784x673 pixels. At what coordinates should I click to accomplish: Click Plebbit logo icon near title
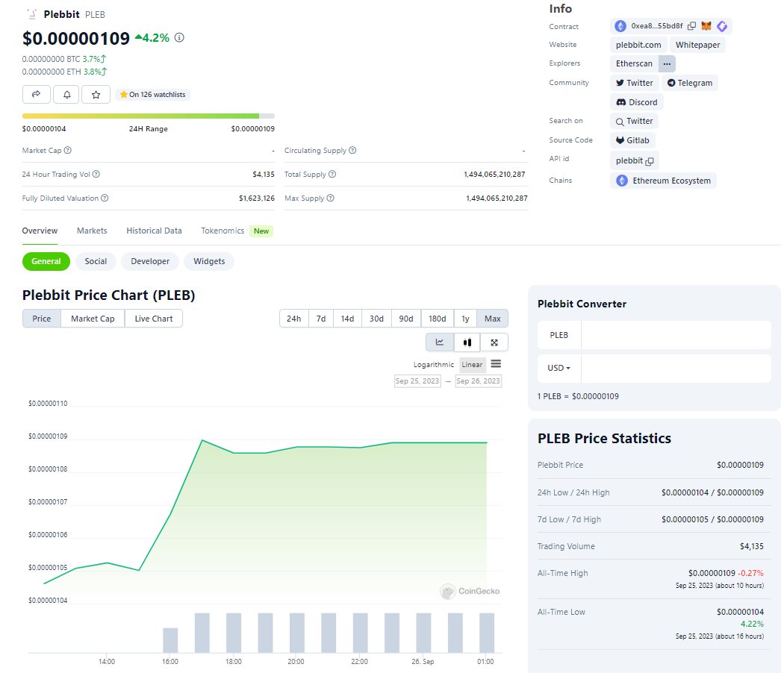pos(32,14)
